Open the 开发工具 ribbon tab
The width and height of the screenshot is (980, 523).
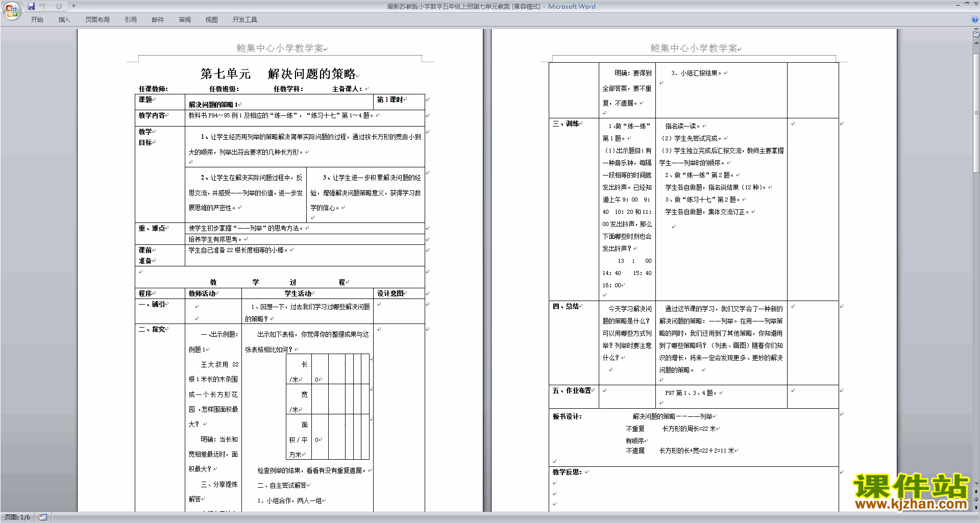(x=245, y=20)
